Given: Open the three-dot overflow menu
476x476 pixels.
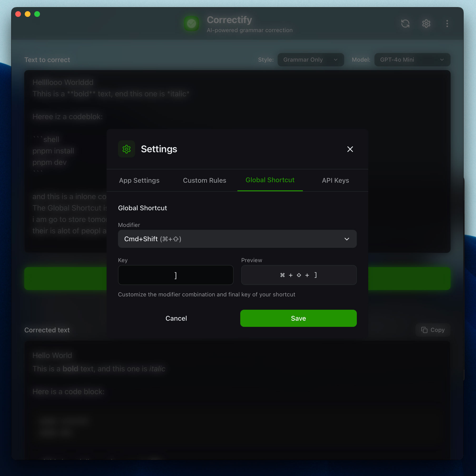Looking at the screenshot, I should coord(447,24).
